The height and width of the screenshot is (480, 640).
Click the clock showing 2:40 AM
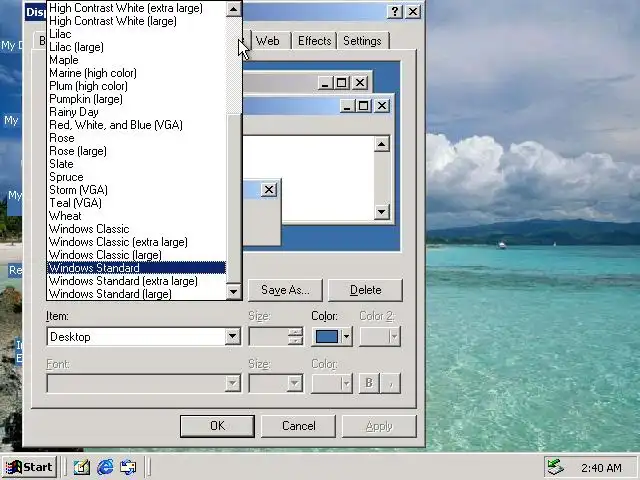point(601,468)
